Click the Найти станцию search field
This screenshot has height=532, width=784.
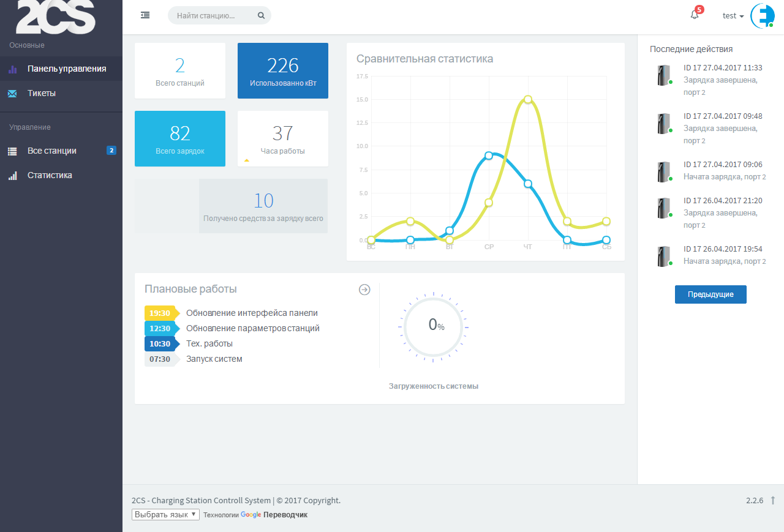pos(219,15)
